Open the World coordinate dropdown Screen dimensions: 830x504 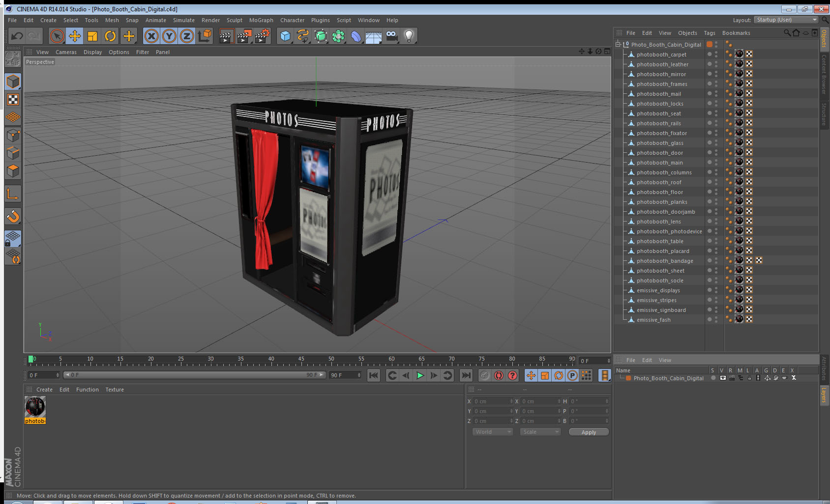click(493, 432)
